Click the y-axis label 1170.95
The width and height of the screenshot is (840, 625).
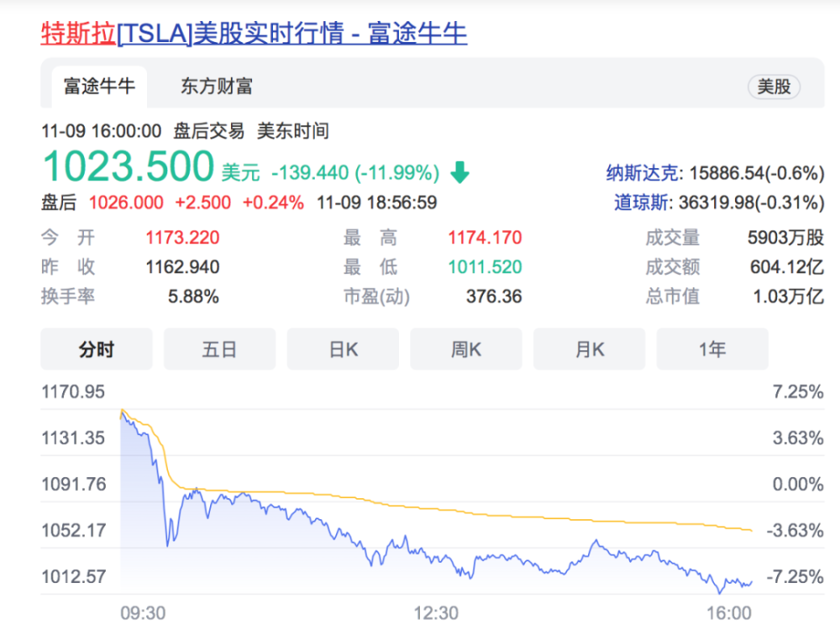click(73, 391)
